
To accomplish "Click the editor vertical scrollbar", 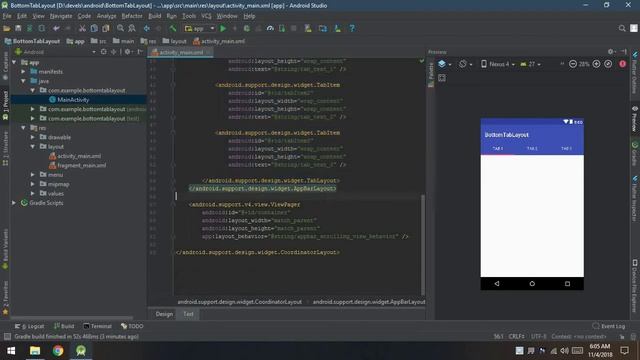I will [423, 244].
